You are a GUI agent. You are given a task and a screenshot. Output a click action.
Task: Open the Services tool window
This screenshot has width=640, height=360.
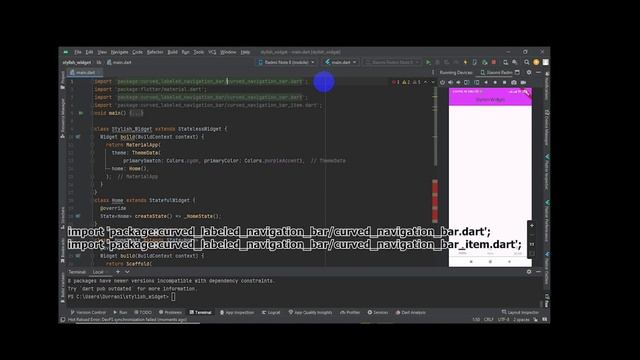[378, 312]
